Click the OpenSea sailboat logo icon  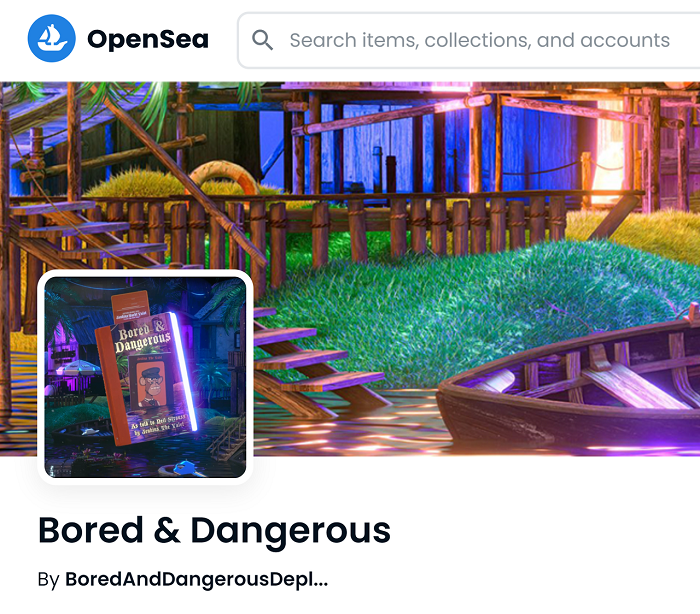(51, 38)
